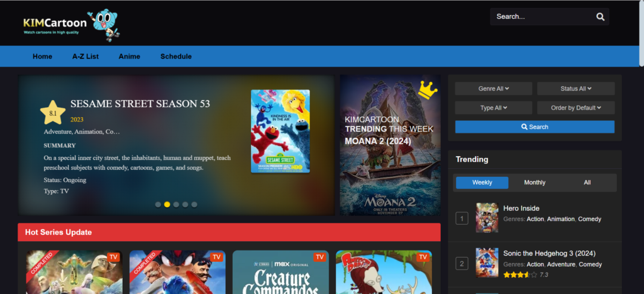This screenshot has height=294, width=644.
Task: Click the 2023 year label
Action: coord(77,120)
